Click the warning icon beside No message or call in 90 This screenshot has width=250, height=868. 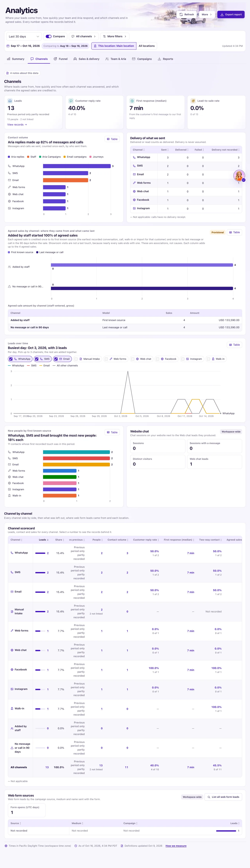(9, 286)
